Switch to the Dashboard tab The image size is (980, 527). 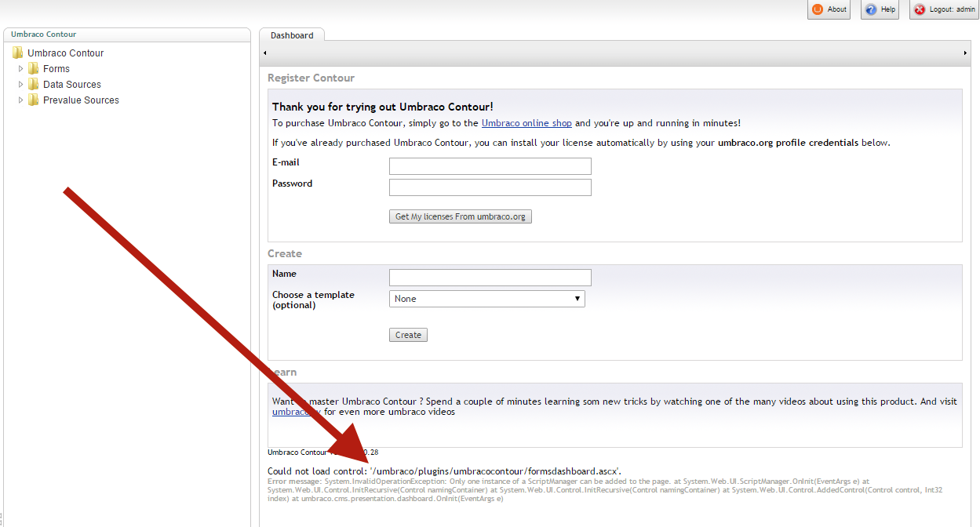(x=292, y=35)
